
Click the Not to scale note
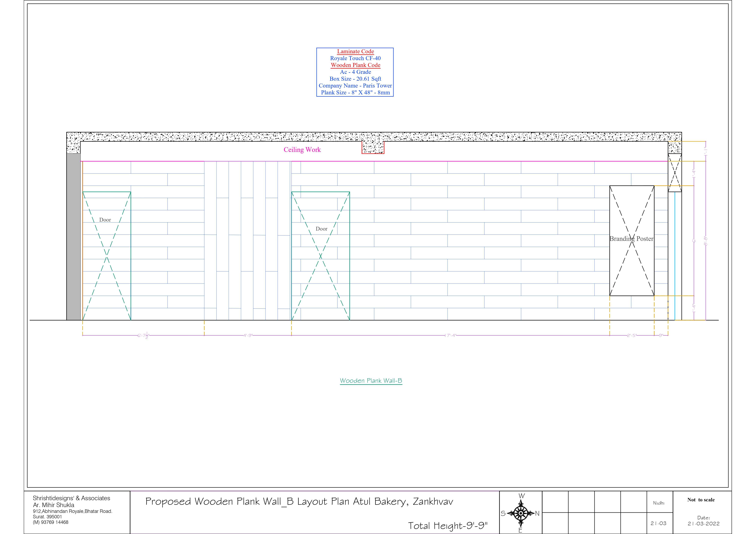(x=701, y=500)
